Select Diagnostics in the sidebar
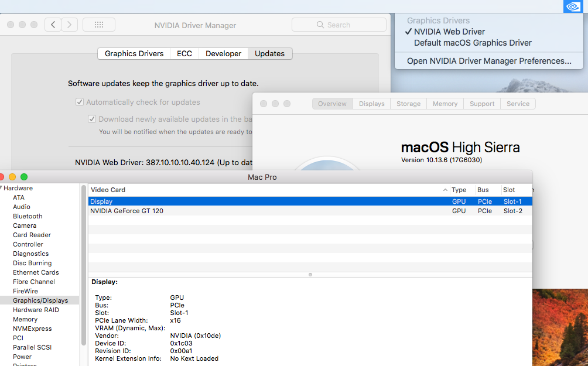The width and height of the screenshot is (588, 366). [x=31, y=254]
